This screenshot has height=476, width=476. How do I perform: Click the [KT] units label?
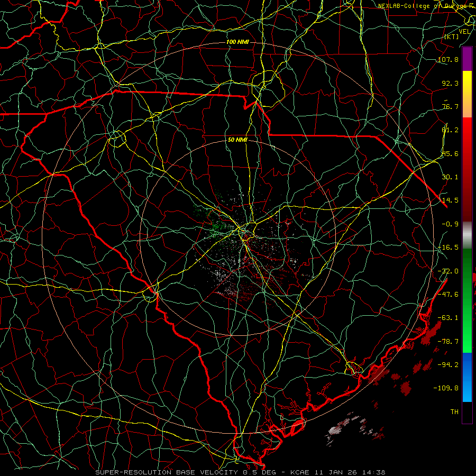[452, 36]
